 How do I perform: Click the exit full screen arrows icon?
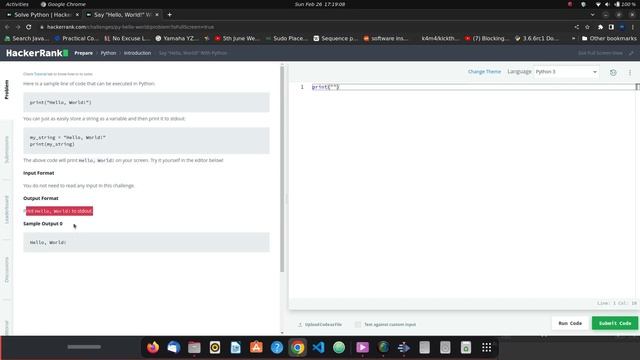631,53
